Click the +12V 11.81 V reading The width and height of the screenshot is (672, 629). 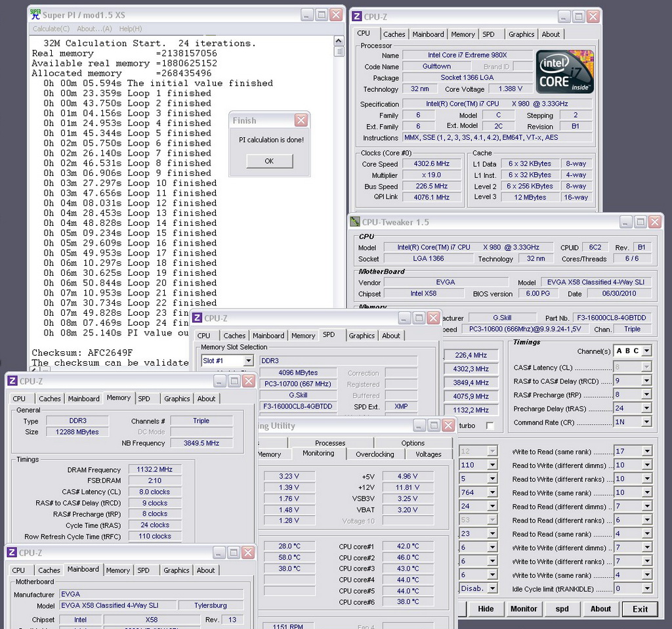click(408, 487)
